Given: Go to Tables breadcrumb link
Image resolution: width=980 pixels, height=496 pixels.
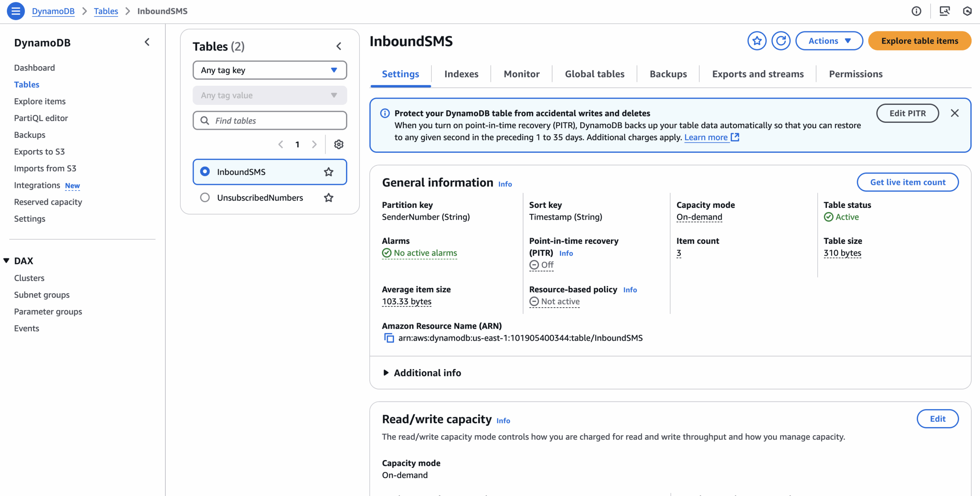Looking at the screenshot, I should pyautogui.click(x=106, y=11).
